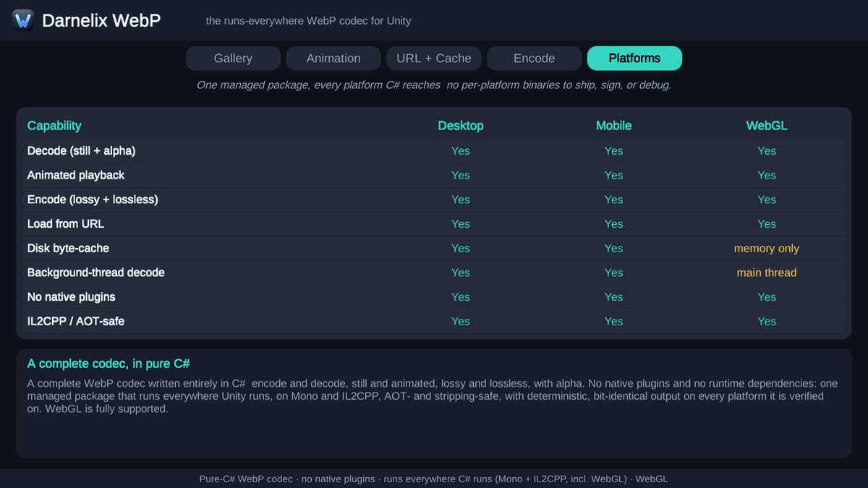Click 'main thread' in Background-thread decode row
Screen dimensions: 868x488
click(x=767, y=273)
